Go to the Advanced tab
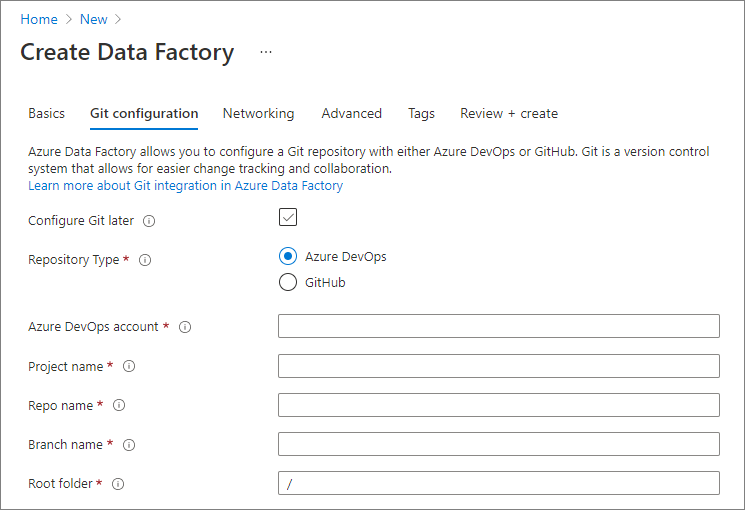The image size is (745, 510). pos(351,114)
